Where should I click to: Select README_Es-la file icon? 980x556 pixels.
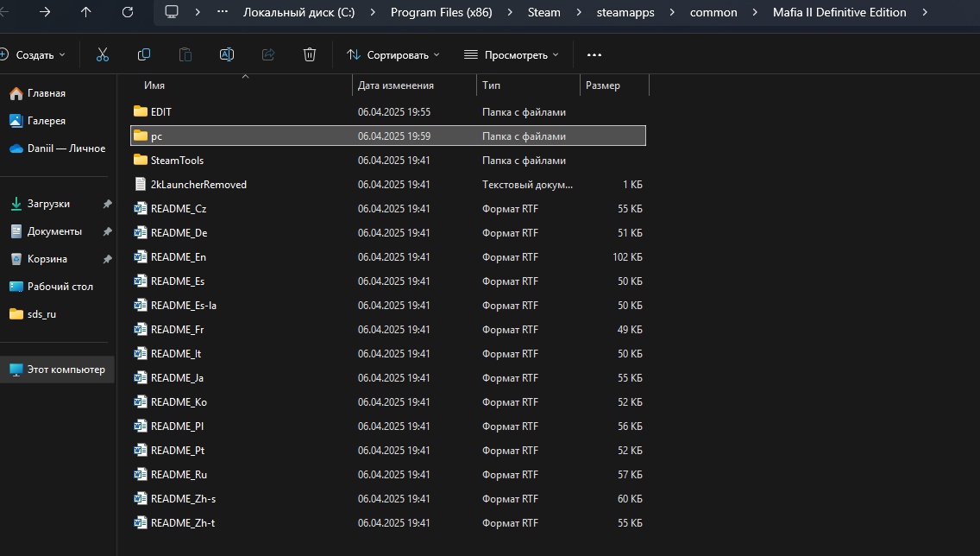click(141, 306)
